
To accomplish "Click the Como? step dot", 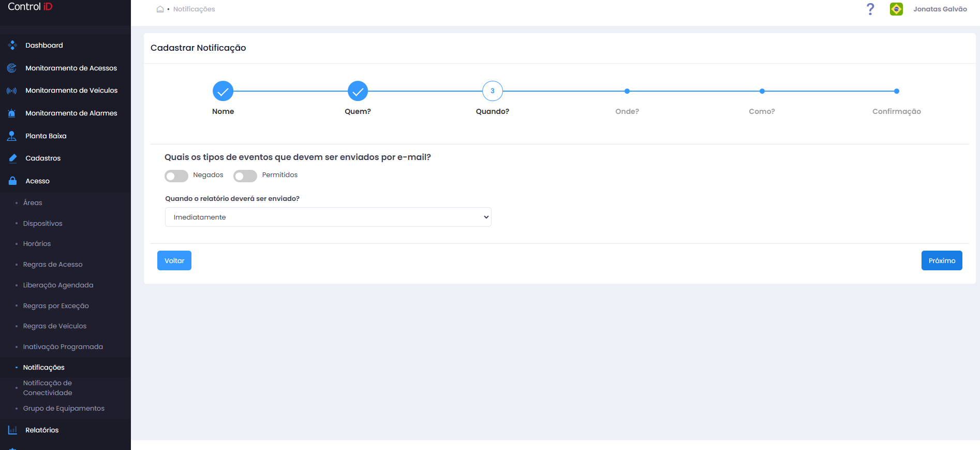I will pyautogui.click(x=762, y=91).
